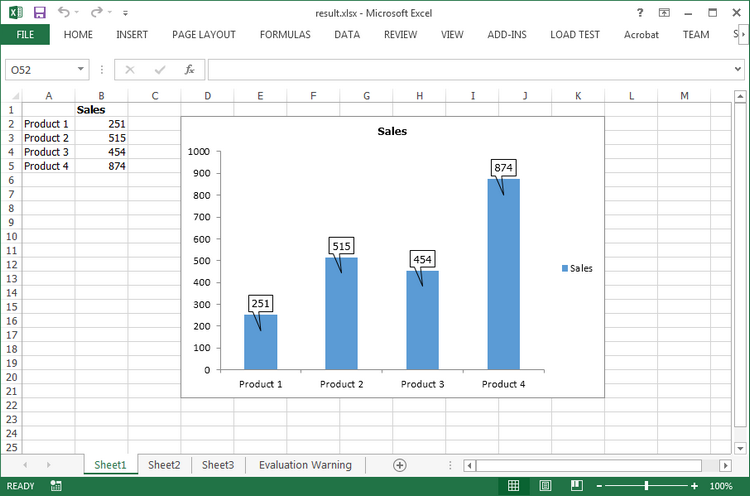Screen dimensions: 750x496
Task: Select cell containing Product 1
Action: [x=48, y=124]
